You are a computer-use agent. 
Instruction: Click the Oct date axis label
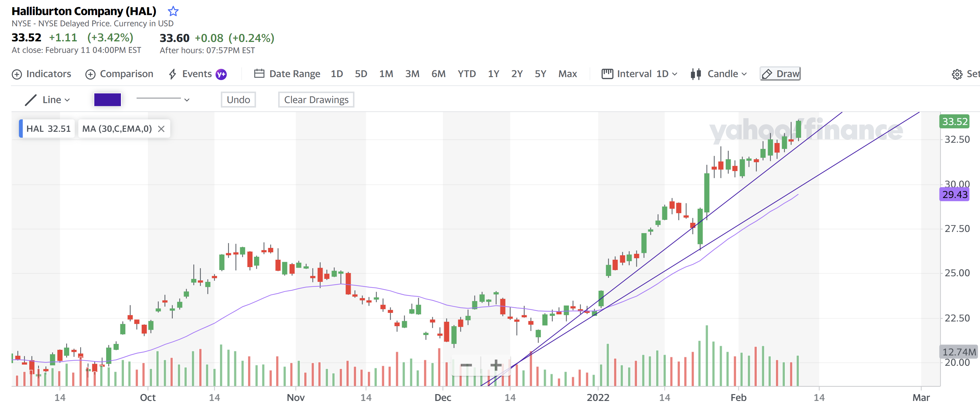click(x=148, y=398)
